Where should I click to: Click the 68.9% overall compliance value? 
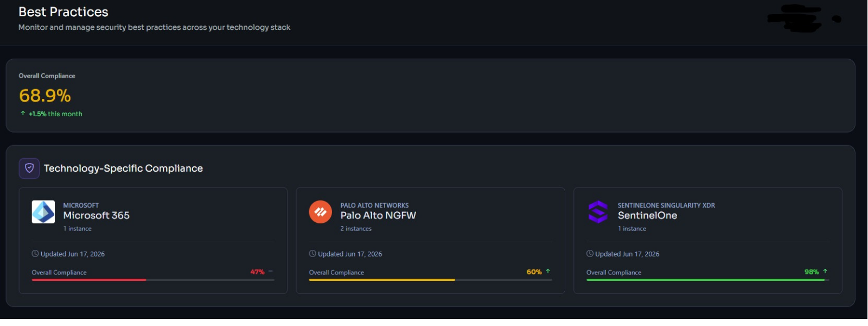tap(45, 96)
